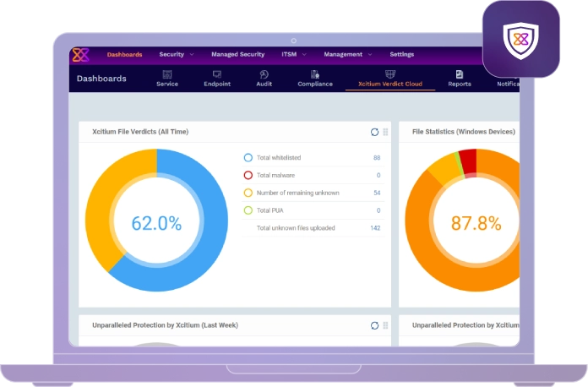588x387 pixels.
Task: Open the Managed Security menu
Action: 237,55
